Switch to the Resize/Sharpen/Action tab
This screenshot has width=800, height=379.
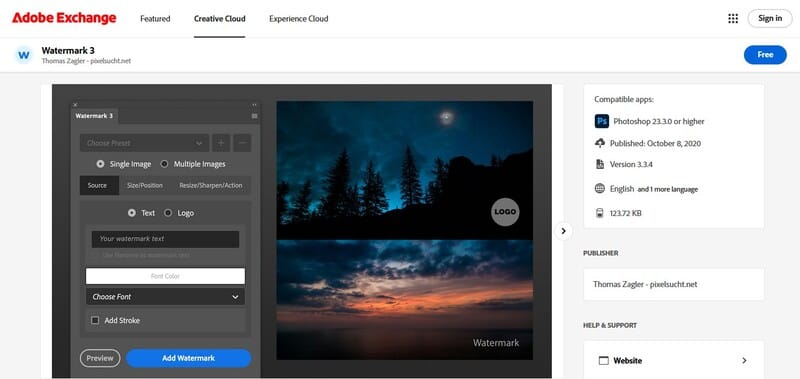pyautogui.click(x=211, y=185)
